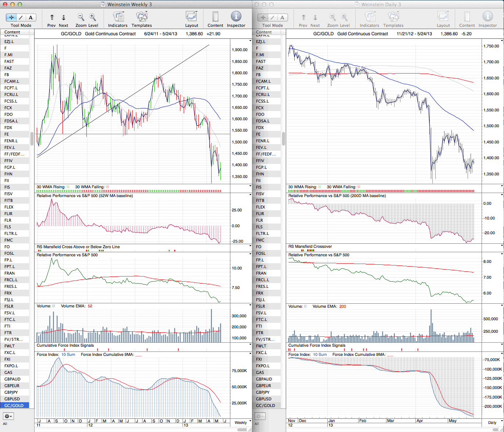This screenshot has width=504, height=432.
Task: Zoom in the weekly chart
Action: (93, 17)
